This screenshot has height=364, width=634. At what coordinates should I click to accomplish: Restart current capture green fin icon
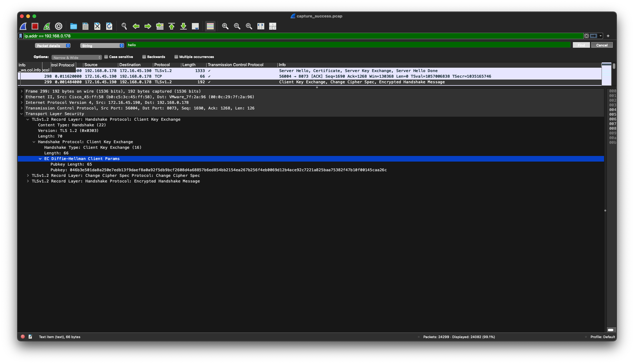point(47,26)
